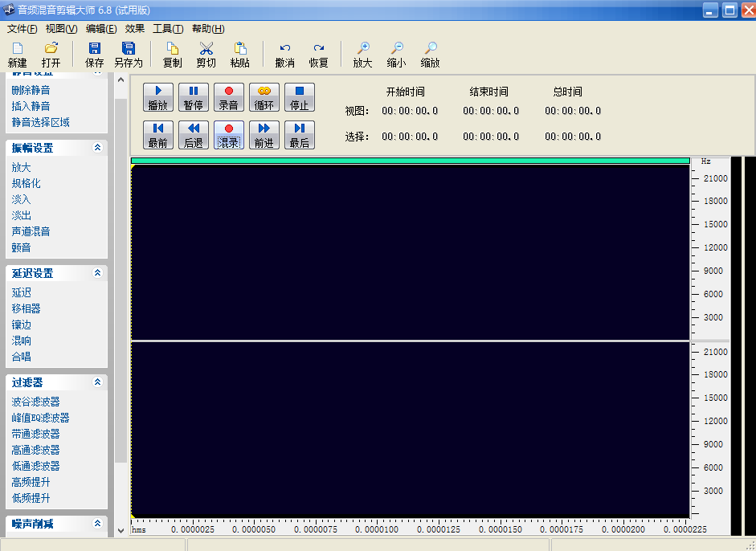Viewport: 756px width, 551px height.
Task: Open the 效果 menu
Action: pos(135,29)
